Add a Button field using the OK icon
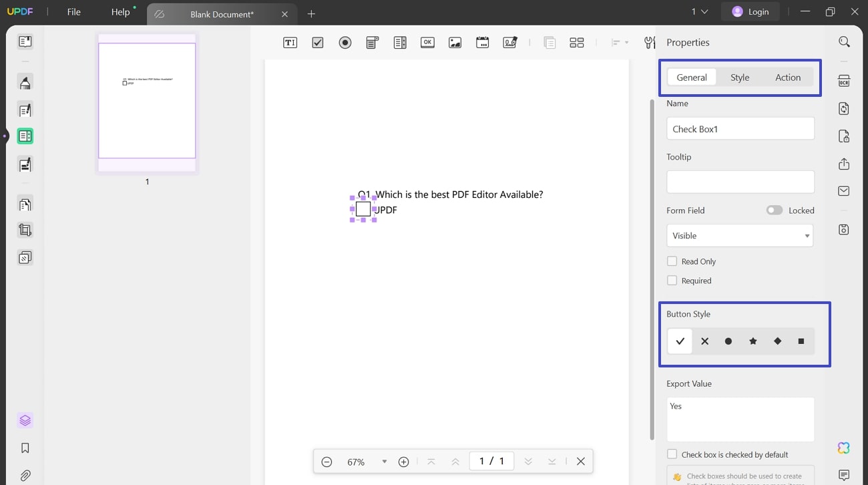The width and height of the screenshot is (868, 485). tap(427, 42)
